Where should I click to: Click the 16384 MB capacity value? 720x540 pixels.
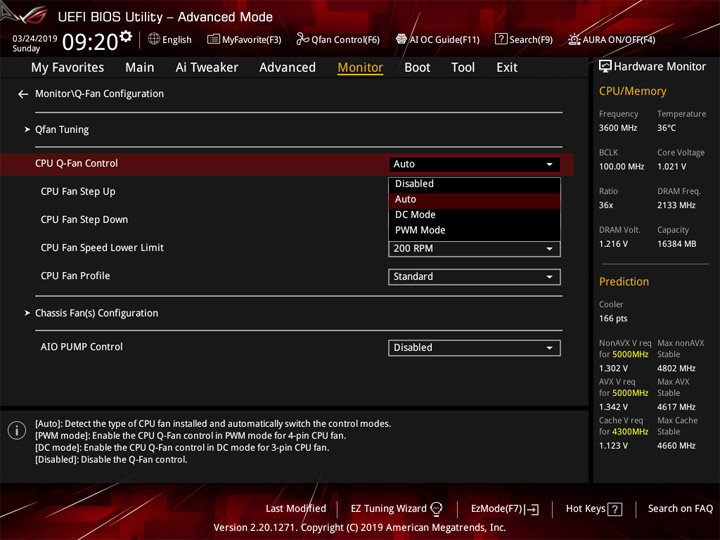point(677,244)
